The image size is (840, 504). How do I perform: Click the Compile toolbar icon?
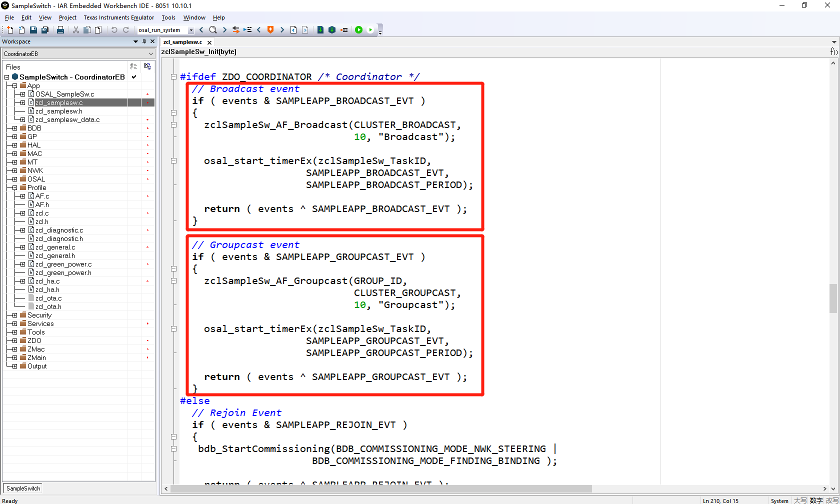320,30
